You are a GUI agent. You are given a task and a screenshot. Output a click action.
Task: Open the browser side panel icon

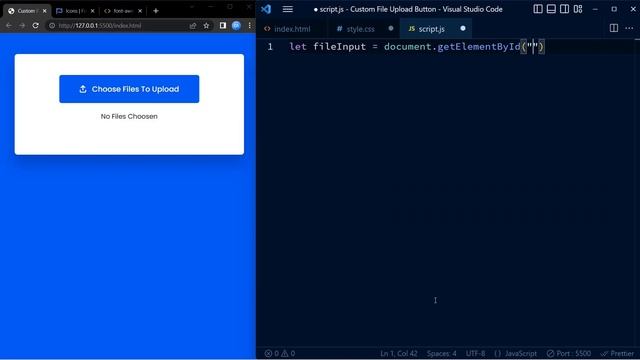pyautogui.click(x=222, y=25)
